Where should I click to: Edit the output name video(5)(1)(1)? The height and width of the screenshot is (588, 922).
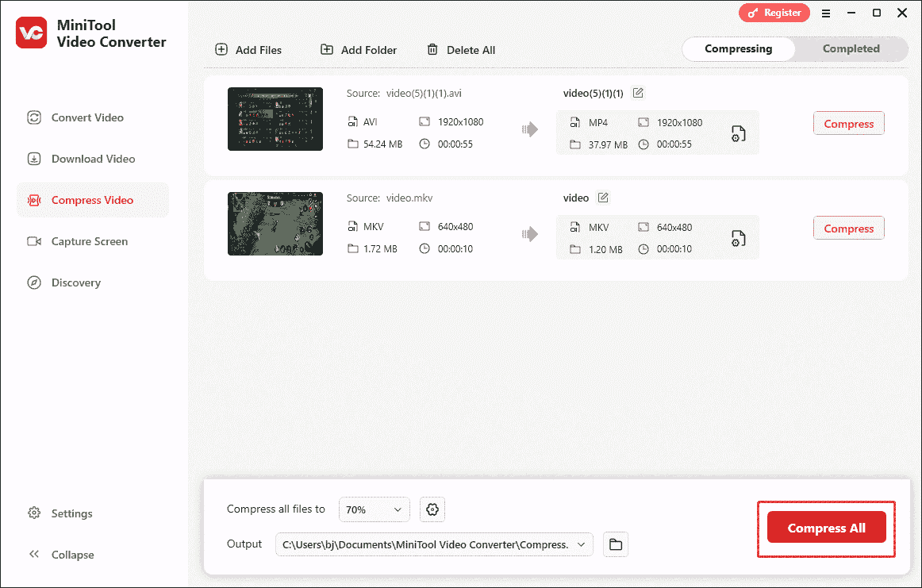pyautogui.click(x=638, y=93)
